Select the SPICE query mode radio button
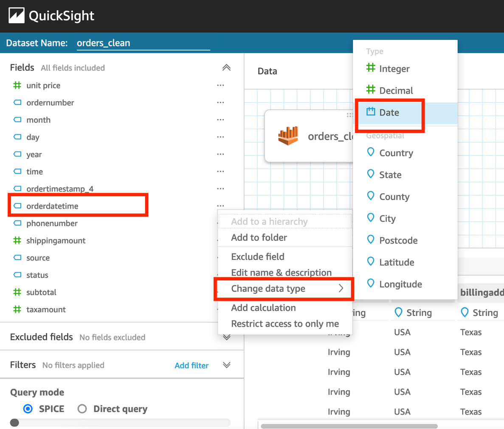The height and width of the screenshot is (429, 504). tap(28, 409)
